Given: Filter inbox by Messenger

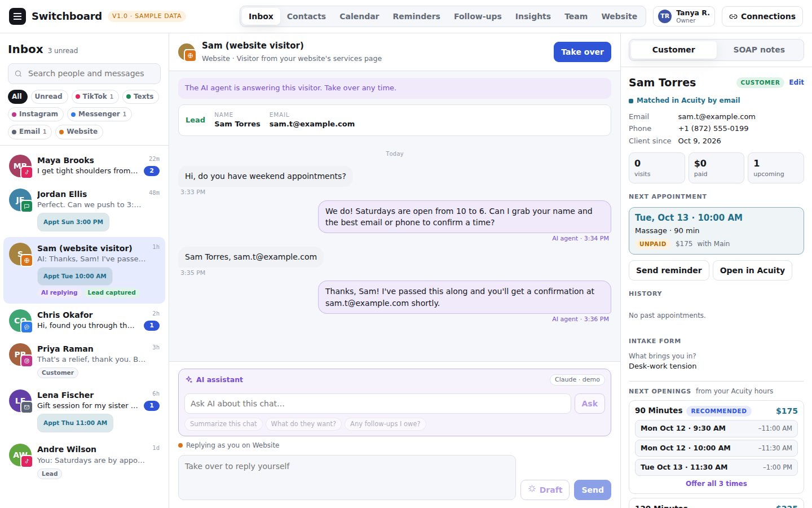Looking at the screenshot, I should [x=99, y=114].
